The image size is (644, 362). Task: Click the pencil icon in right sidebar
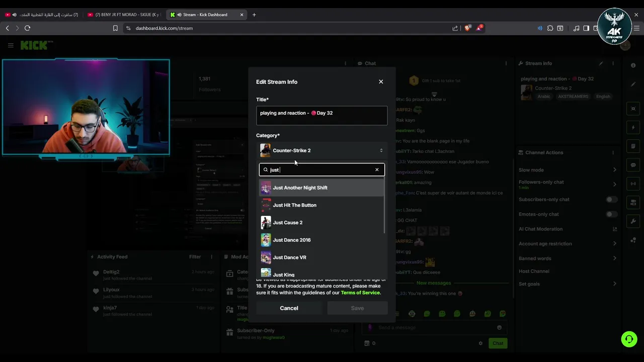tap(633, 84)
